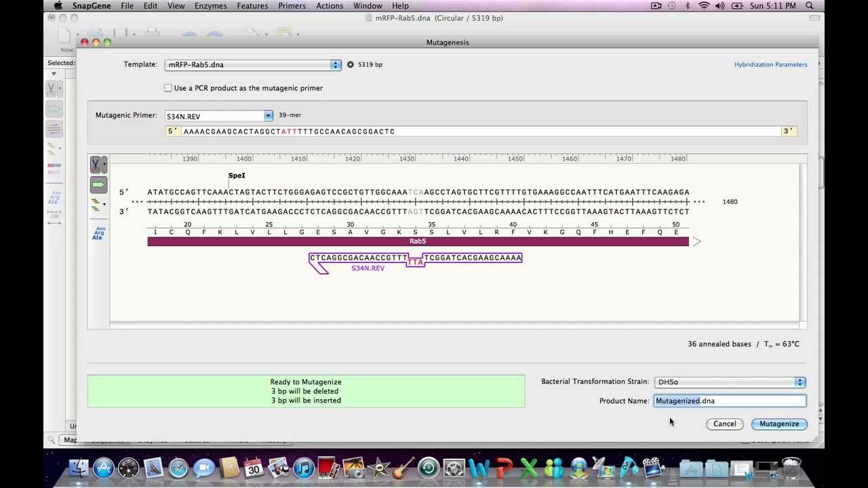
Task: Open the Apple menu
Action: (58, 6)
